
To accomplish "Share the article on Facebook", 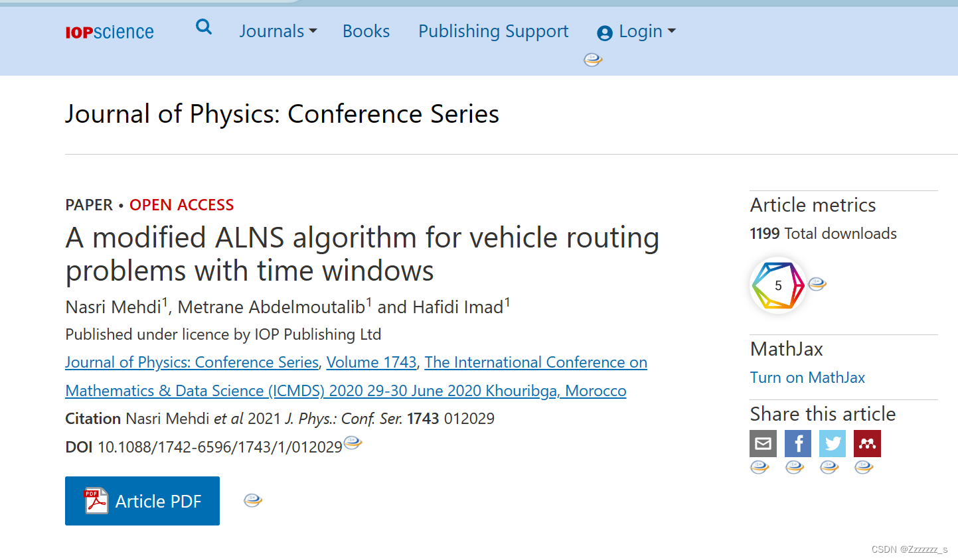I will point(797,443).
